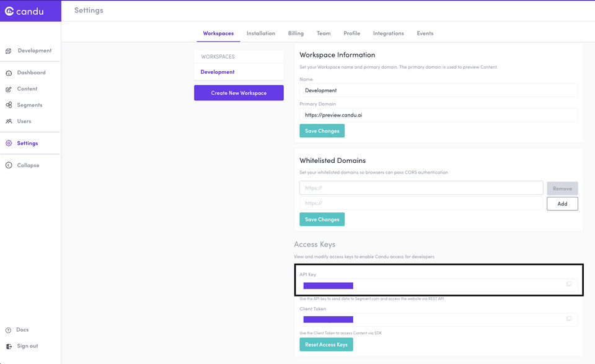
Task: Click the Content pencil icon
Action: 9,89
